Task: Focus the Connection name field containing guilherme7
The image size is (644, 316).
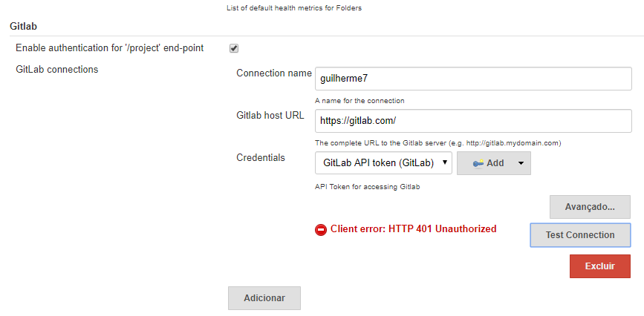Action: [x=473, y=79]
